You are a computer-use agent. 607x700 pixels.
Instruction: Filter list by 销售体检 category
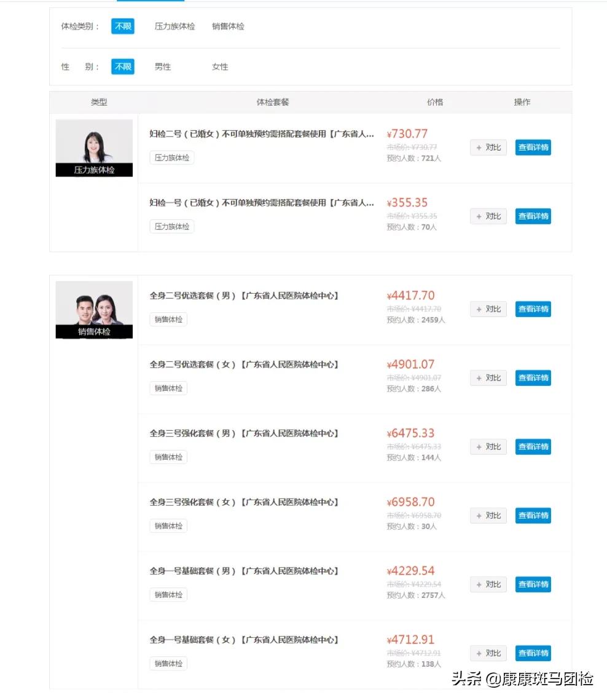(227, 26)
